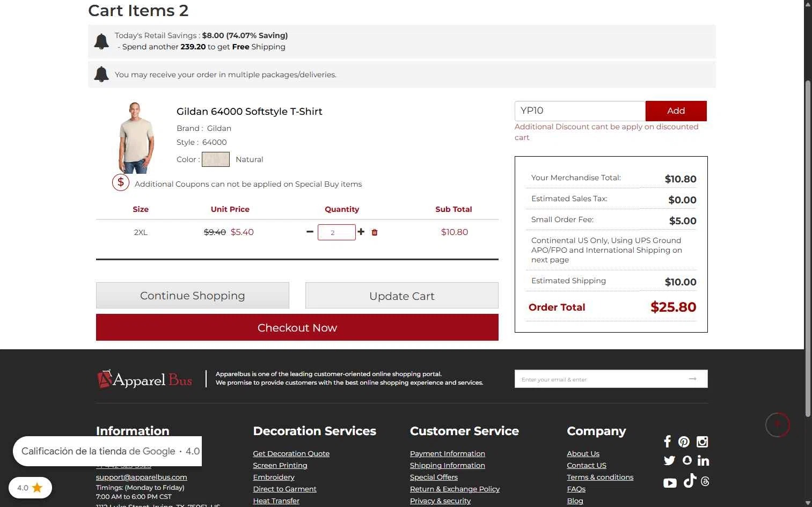The height and width of the screenshot is (507, 812).
Task: Open the Instagram social icon
Action: point(702,442)
